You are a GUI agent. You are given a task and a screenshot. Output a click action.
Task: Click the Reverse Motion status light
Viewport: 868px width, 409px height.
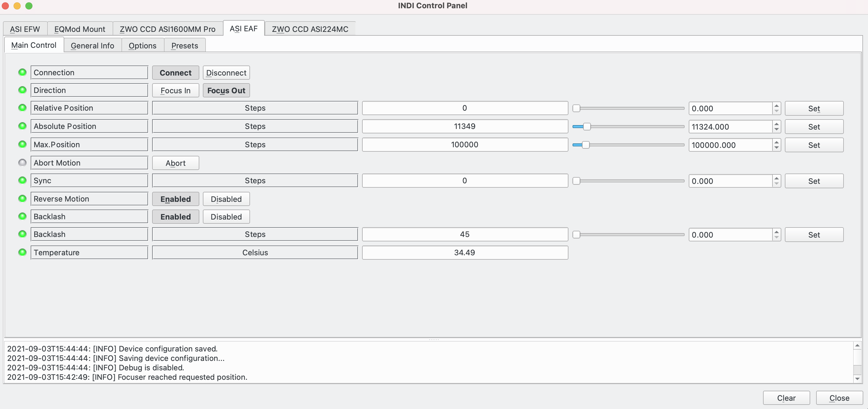click(22, 199)
